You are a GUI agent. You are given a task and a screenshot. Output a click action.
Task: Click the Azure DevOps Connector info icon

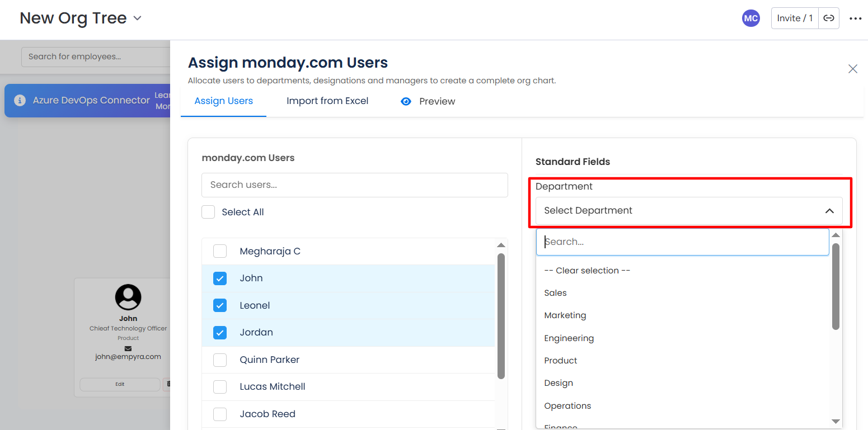20,101
